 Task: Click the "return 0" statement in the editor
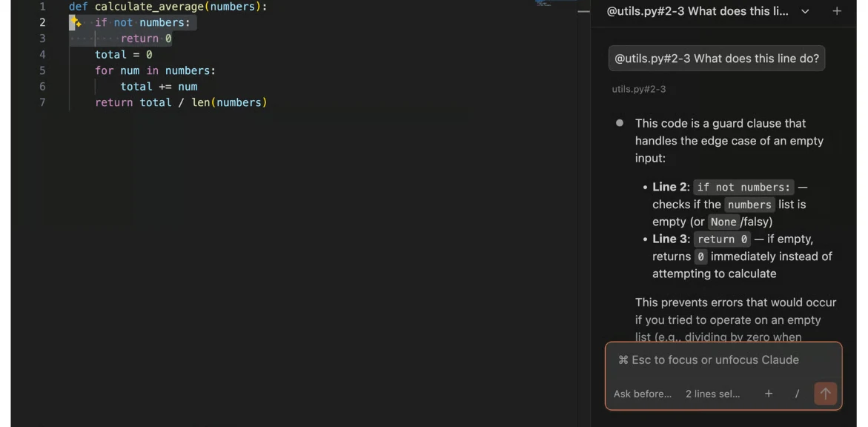pos(146,39)
